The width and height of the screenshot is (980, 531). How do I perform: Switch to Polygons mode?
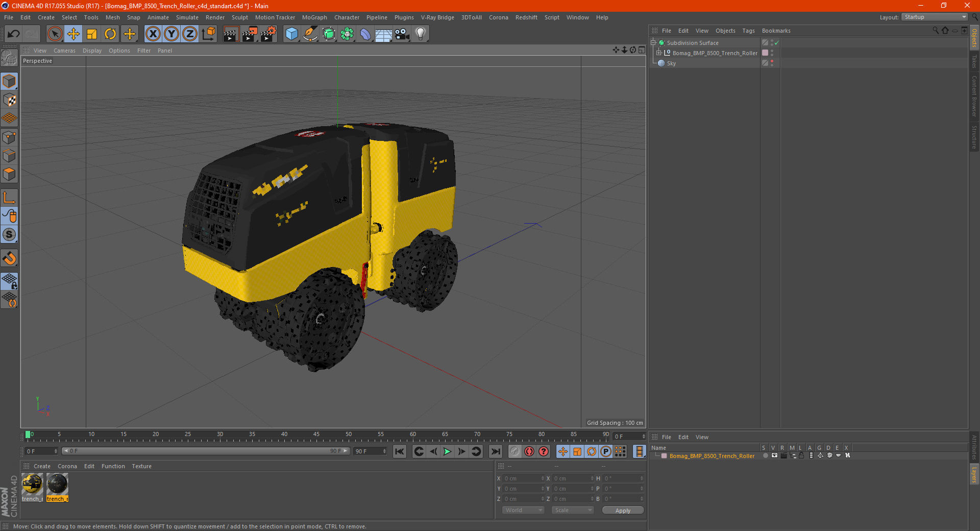point(9,174)
